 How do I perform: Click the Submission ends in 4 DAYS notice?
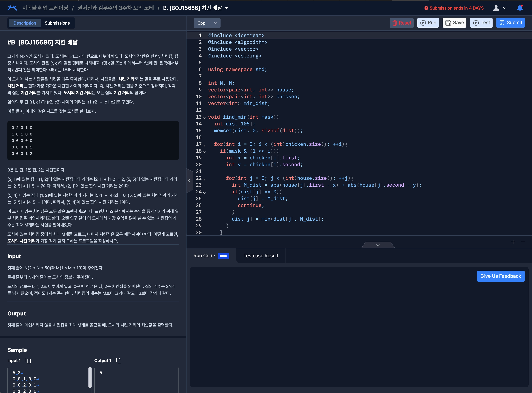tap(456, 8)
